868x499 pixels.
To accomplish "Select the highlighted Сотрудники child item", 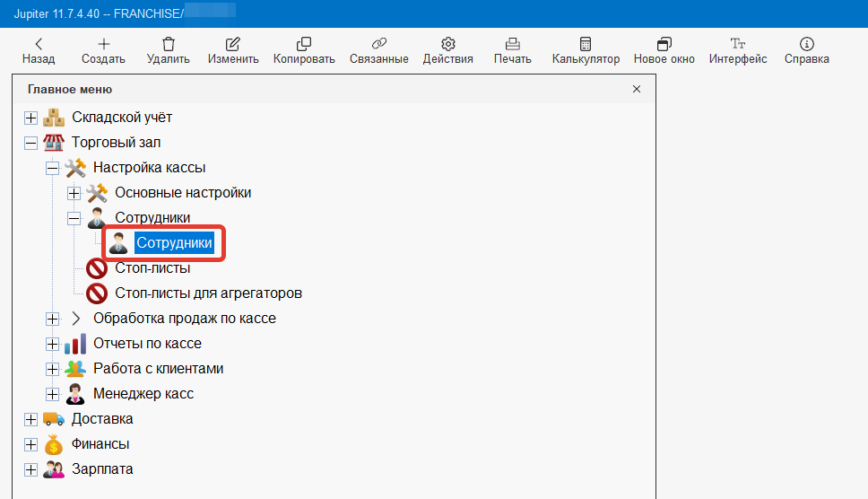I will pyautogui.click(x=174, y=243).
